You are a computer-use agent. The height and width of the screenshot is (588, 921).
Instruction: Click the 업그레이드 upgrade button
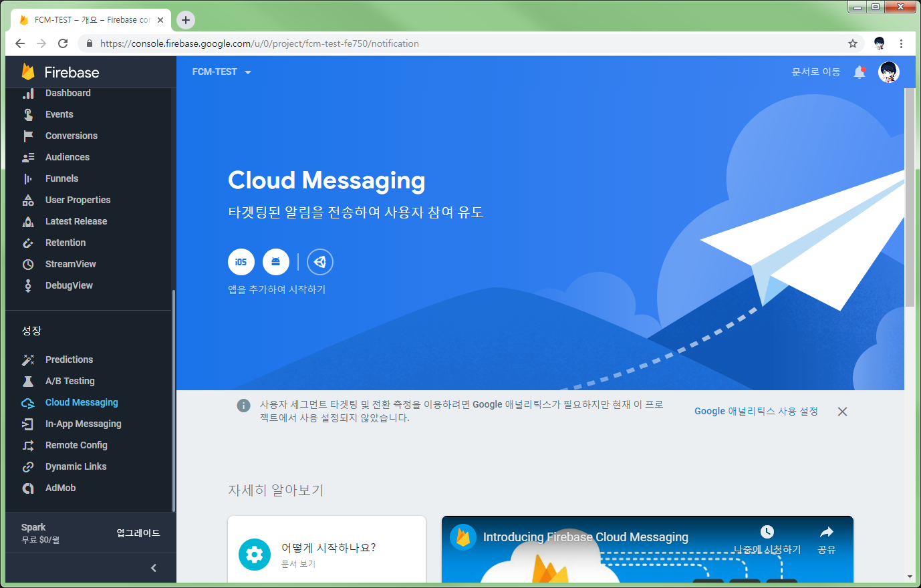click(138, 533)
